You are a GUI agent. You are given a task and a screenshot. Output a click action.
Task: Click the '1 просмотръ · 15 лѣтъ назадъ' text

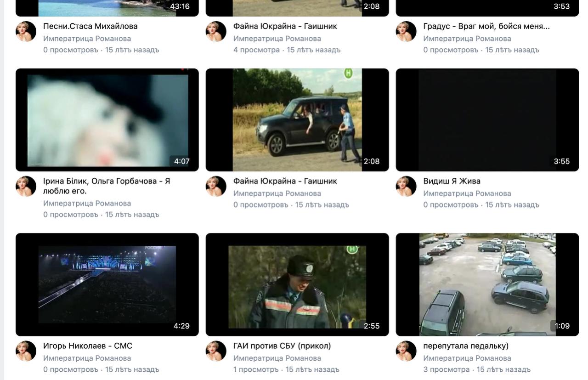(x=286, y=369)
